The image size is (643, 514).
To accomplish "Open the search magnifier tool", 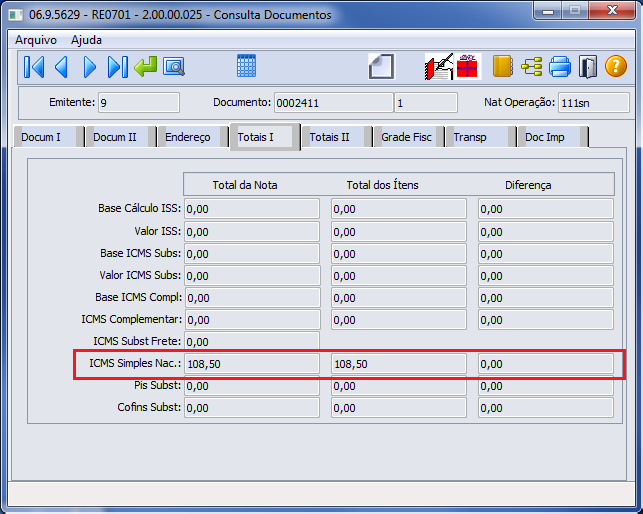I will 174,67.
